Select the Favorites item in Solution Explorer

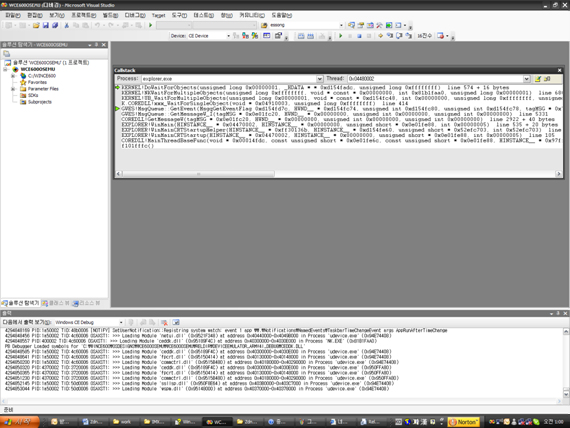pos(37,82)
